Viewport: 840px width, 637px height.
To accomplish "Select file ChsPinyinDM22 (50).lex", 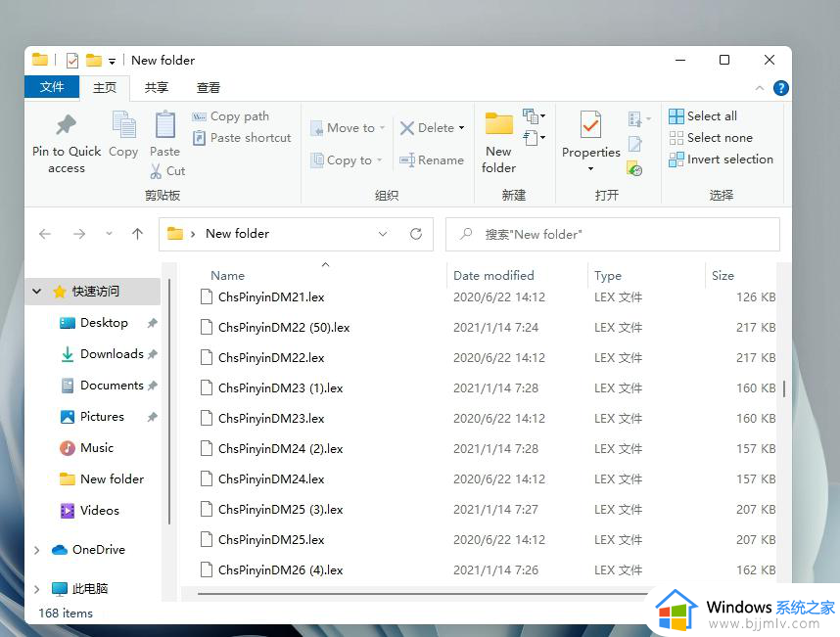I will coord(284,328).
